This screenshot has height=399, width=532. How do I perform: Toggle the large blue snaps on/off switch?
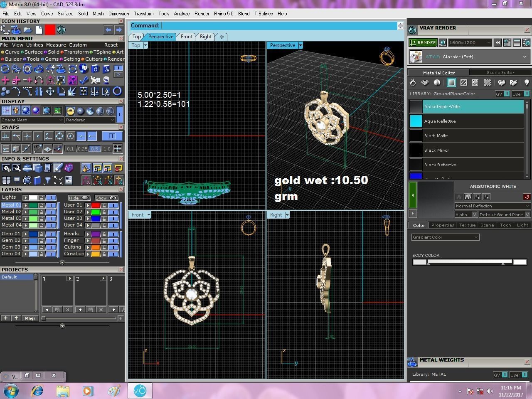(x=112, y=136)
